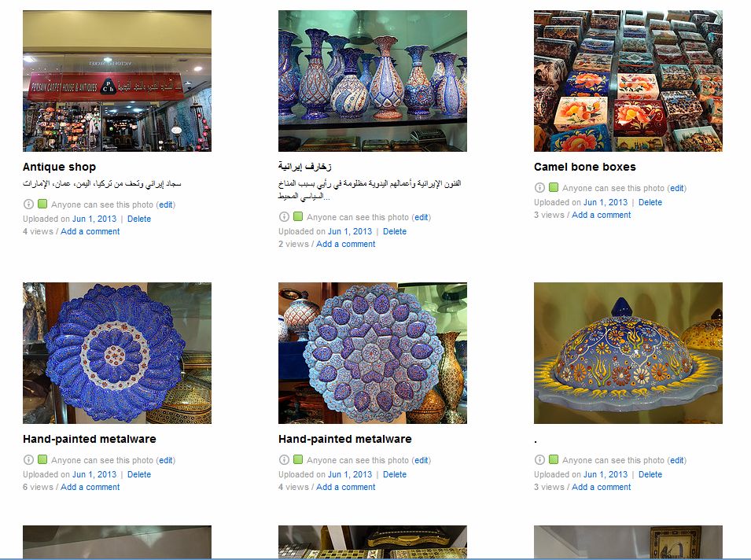Click info icon under Arabic-titled vases photo
Viewport: 751px width, 560px height.
(x=284, y=217)
